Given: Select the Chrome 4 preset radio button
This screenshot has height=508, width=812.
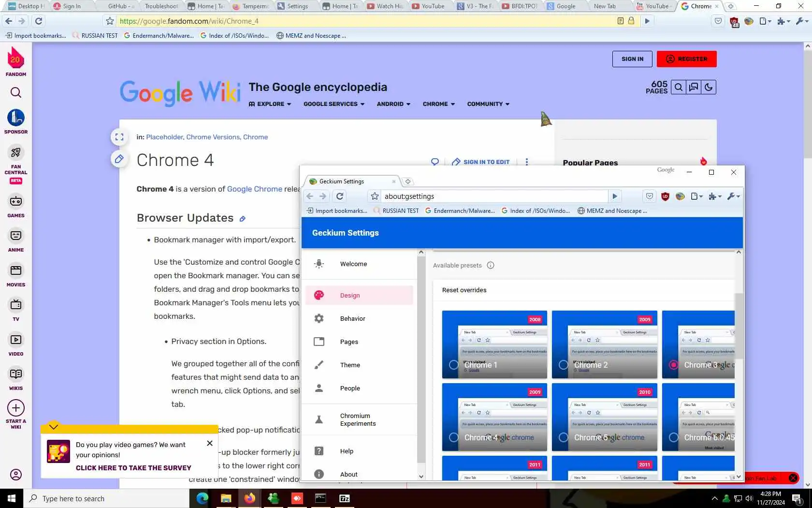Looking at the screenshot, I should (x=453, y=438).
